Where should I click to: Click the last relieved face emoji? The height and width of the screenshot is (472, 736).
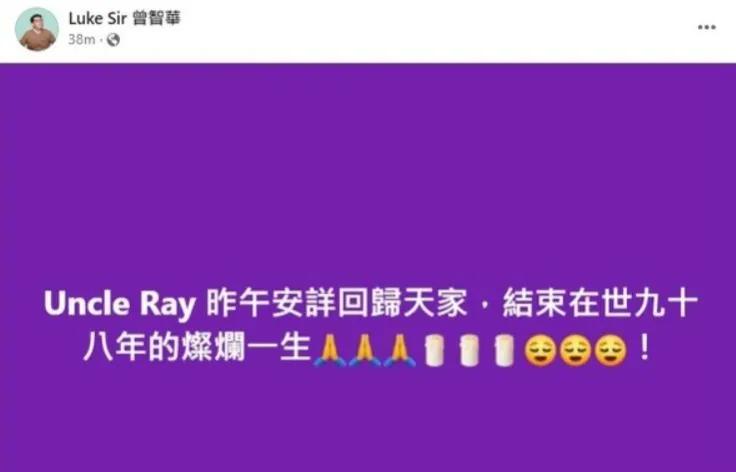click(610, 350)
